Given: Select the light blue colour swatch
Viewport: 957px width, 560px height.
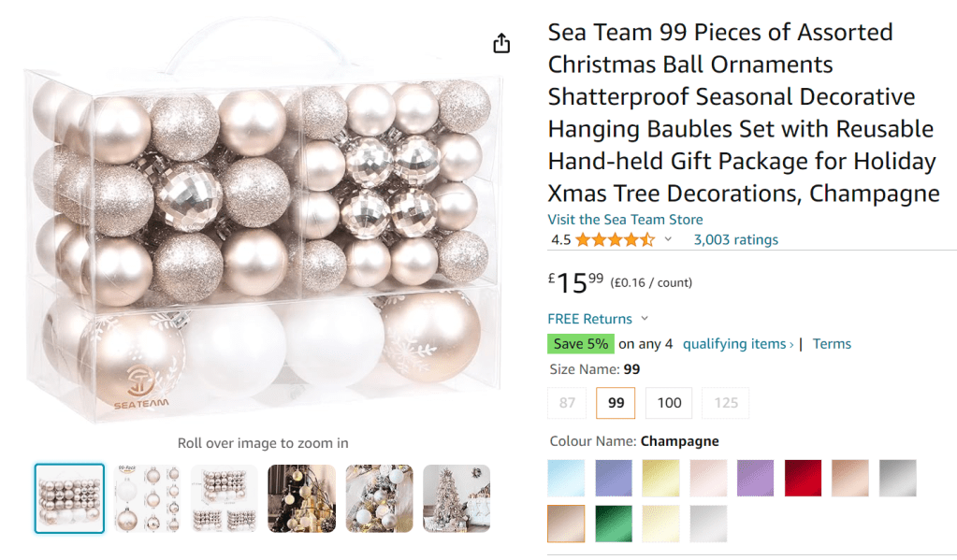Looking at the screenshot, I should tap(566, 478).
